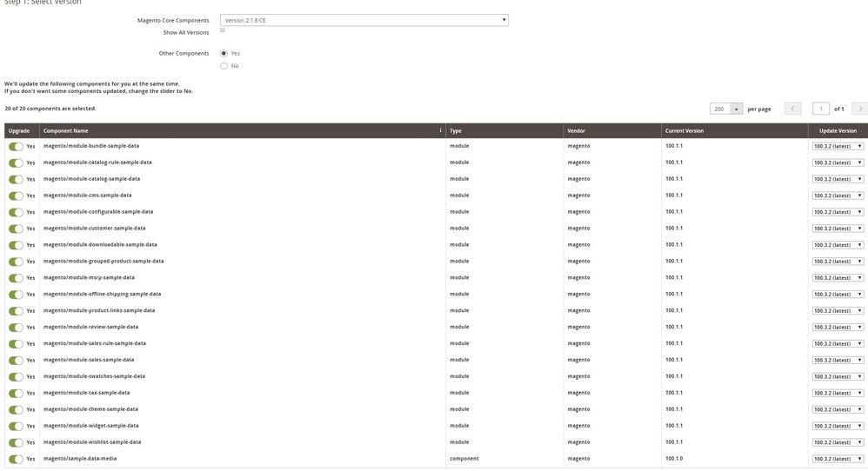Open update version dropdown for module-tax-sample-data
Viewport: 868px width, 471px height.
838,393
